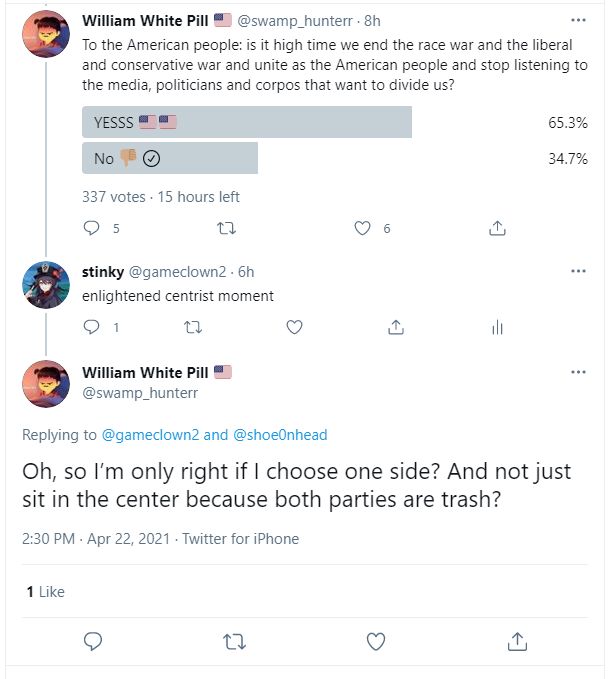
Task: Retweet stinky's enlightened centrist comment
Action: (x=192, y=327)
